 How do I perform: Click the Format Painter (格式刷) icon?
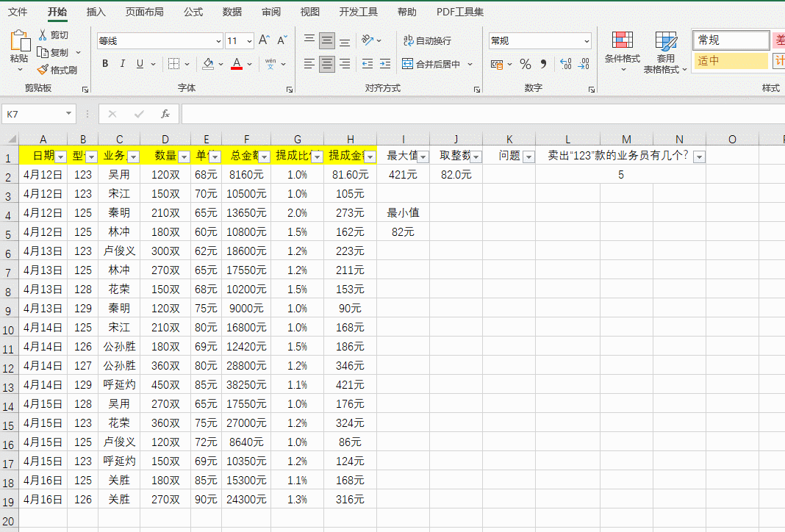(43, 70)
